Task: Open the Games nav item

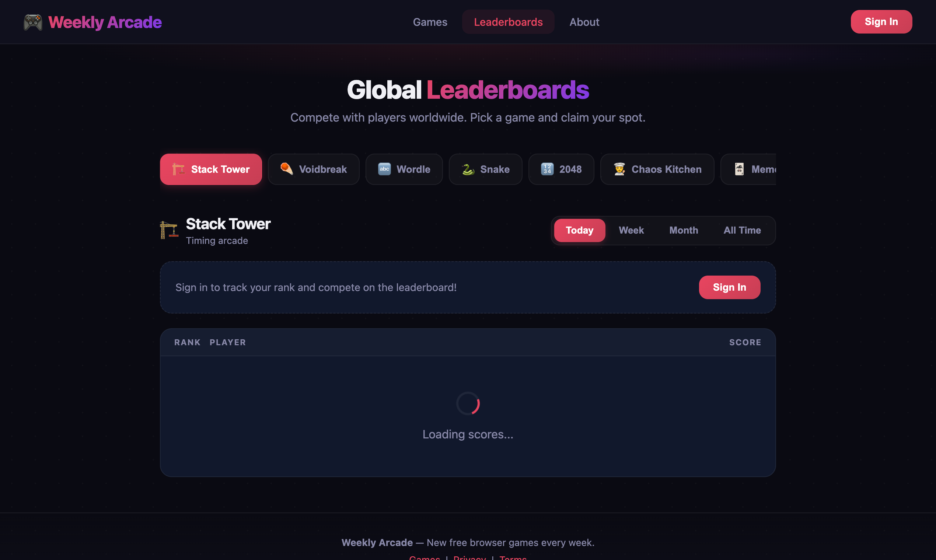Action: (x=430, y=22)
